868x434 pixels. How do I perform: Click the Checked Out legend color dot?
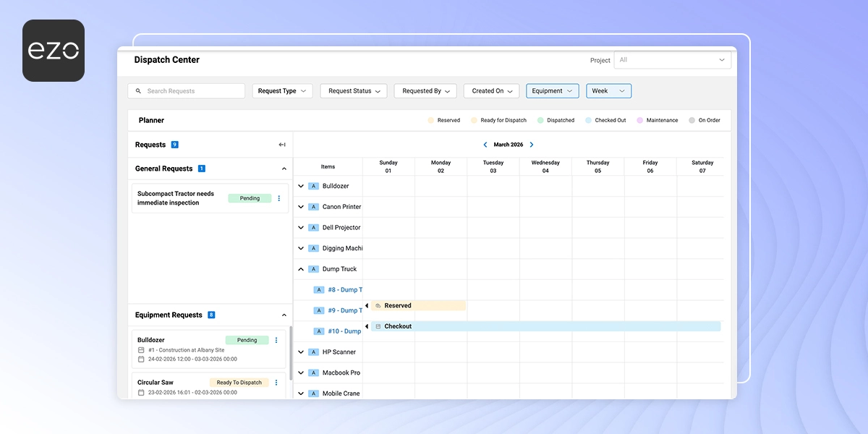pyautogui.click(x=589, y=120)
